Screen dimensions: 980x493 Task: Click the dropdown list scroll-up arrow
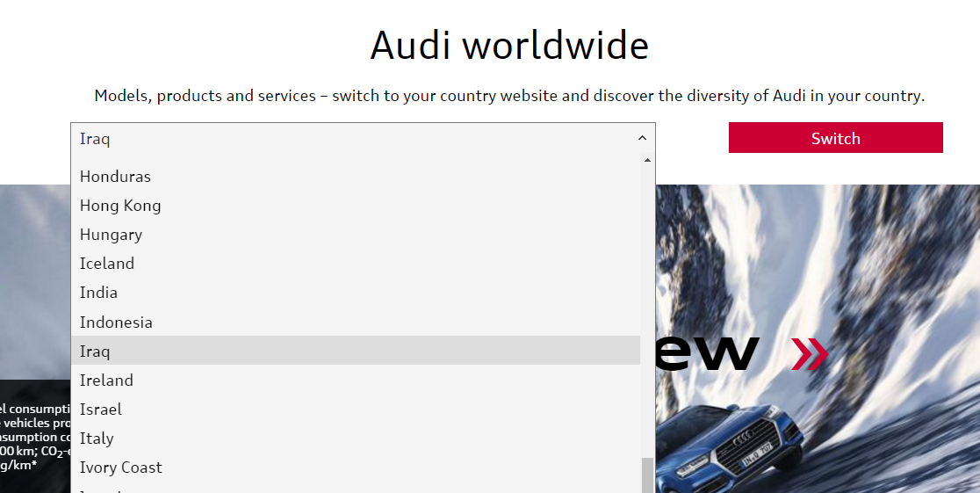coord(647,160)
